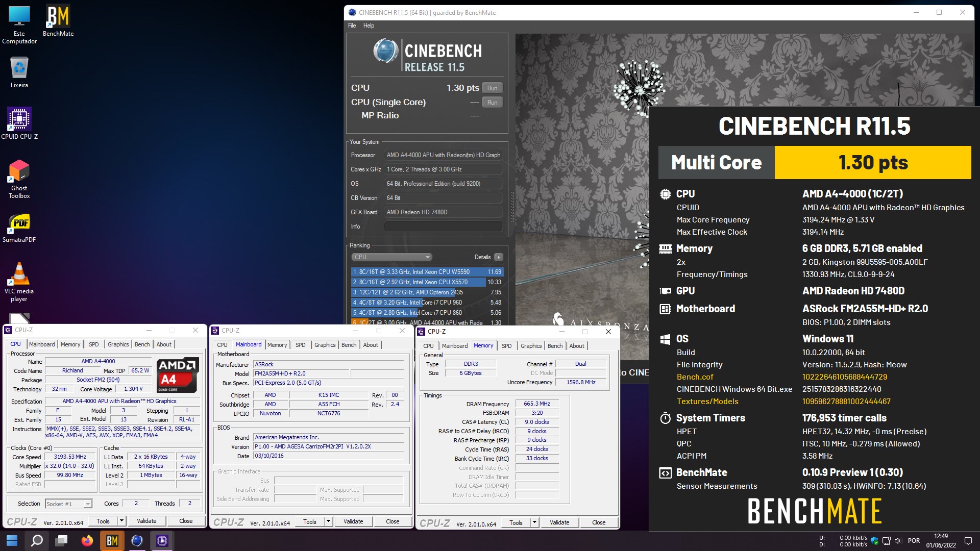Click the taskbar clock showing 12:49
This screenshot has height=551, width=980.
941,541
